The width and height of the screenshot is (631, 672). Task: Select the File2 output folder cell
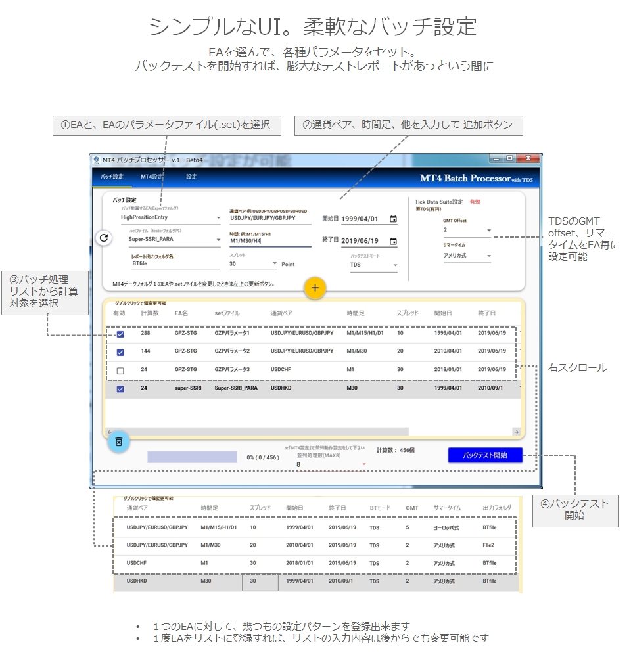488,545
